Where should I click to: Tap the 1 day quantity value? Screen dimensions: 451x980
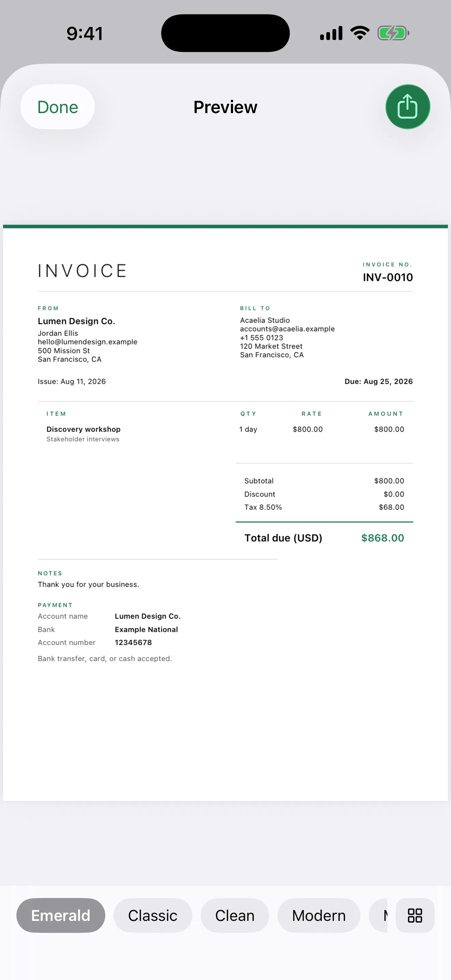[248, 429]
